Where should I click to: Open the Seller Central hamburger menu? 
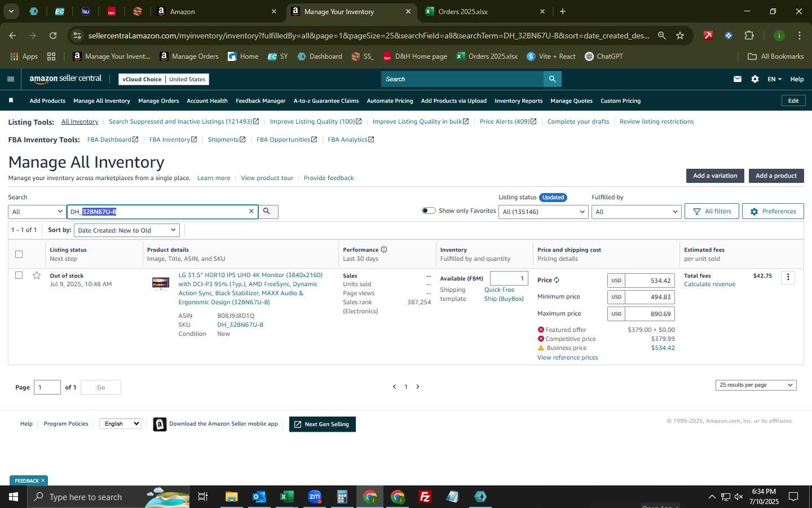(10, 79)
